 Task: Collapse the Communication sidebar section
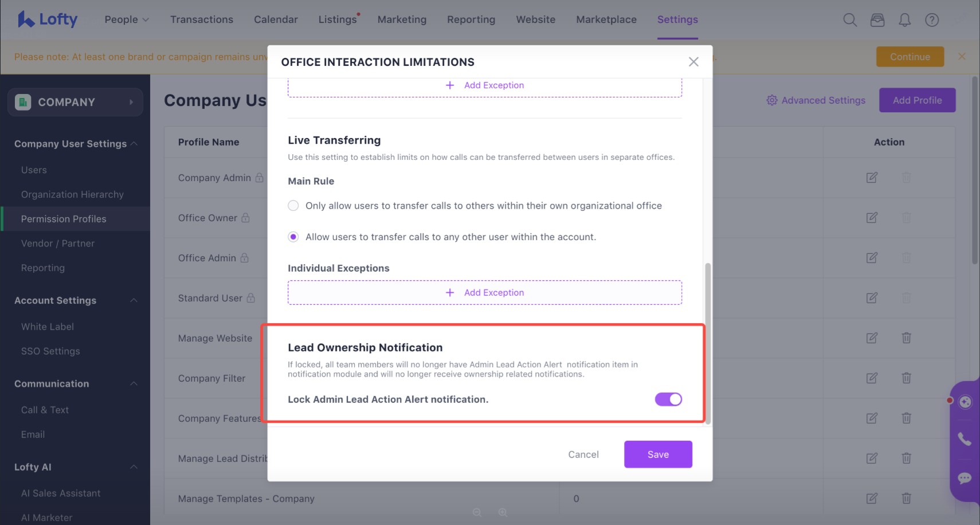[x=134, y=383]
